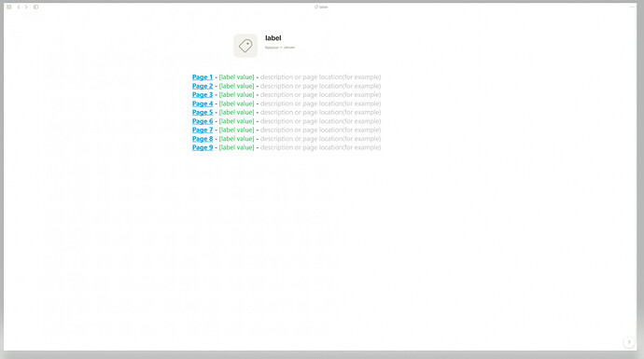Click the green [label value] for Page 9
Image resolution: width=644 pixels, height=359 pixels.
[236, 147]
